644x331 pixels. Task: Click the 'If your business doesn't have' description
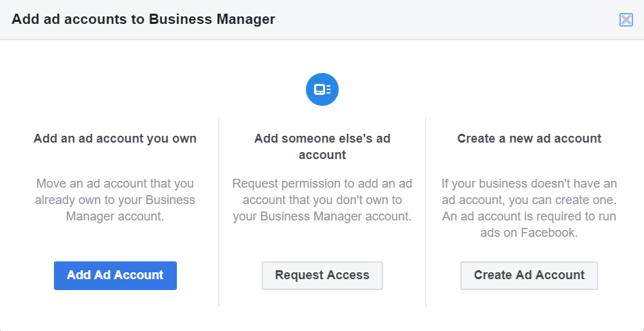[x=529, y=208]
